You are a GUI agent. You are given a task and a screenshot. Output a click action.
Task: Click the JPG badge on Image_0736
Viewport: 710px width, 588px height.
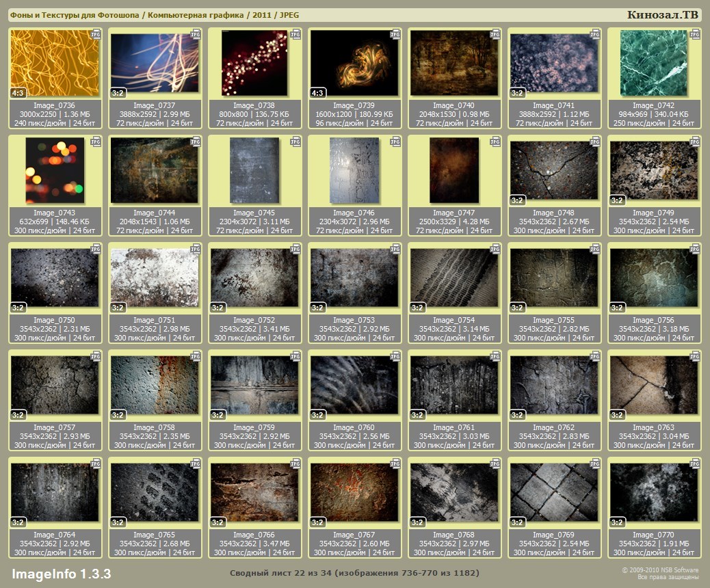click(x=96, y=34)
